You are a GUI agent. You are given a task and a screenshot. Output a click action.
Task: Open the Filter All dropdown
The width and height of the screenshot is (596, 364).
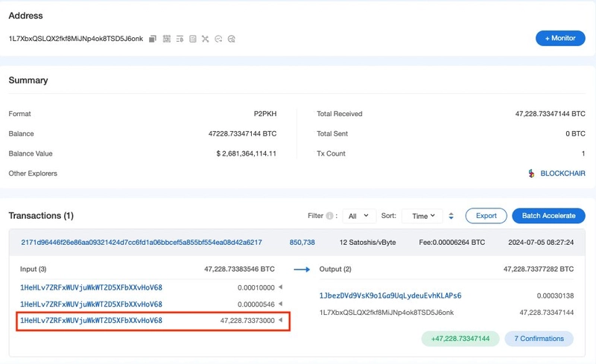pos(359,216)
